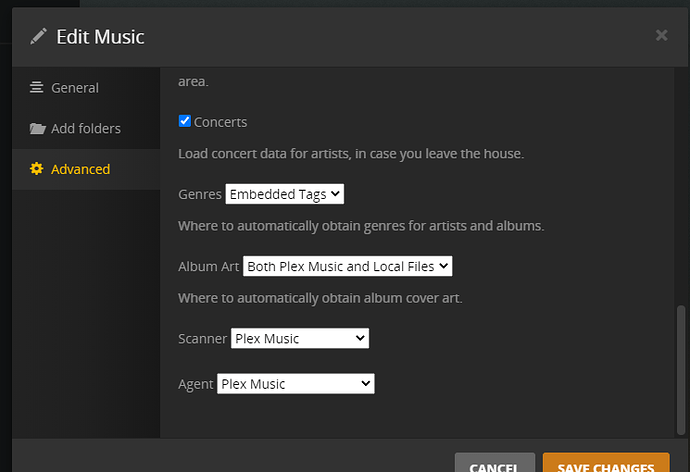Click the gear icon beside Advanced
Image resolution: width=690 pixels, height=472 pixels.
pyautogui.click(x=37, y=169)
